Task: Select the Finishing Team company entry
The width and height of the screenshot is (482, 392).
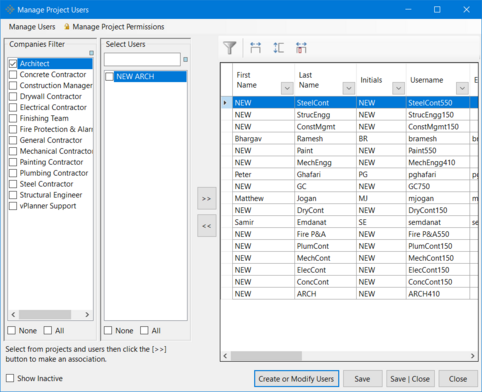Action: click(x=44, y=118)
